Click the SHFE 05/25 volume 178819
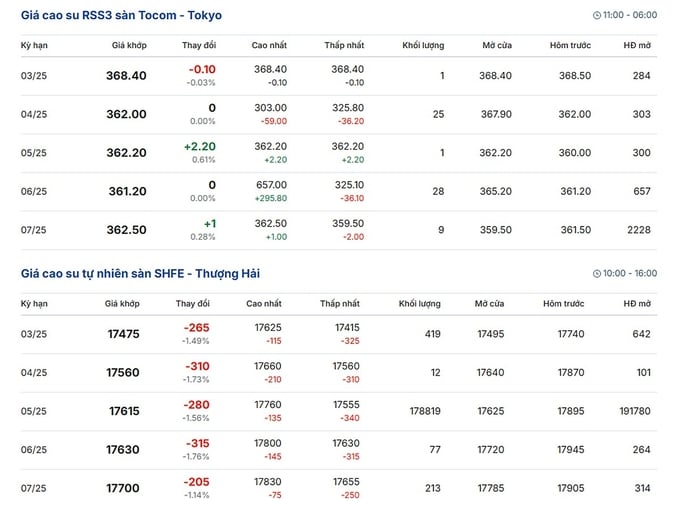680x507 pixels. (425, 411)
